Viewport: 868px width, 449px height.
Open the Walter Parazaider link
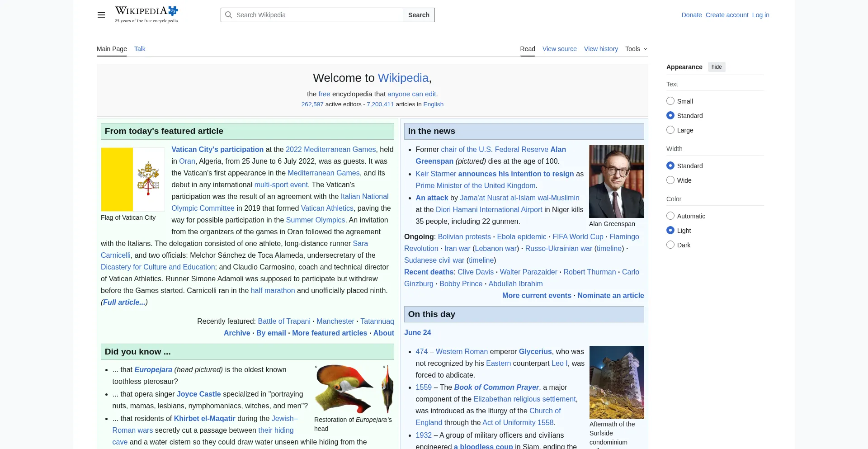click(528, 272)
